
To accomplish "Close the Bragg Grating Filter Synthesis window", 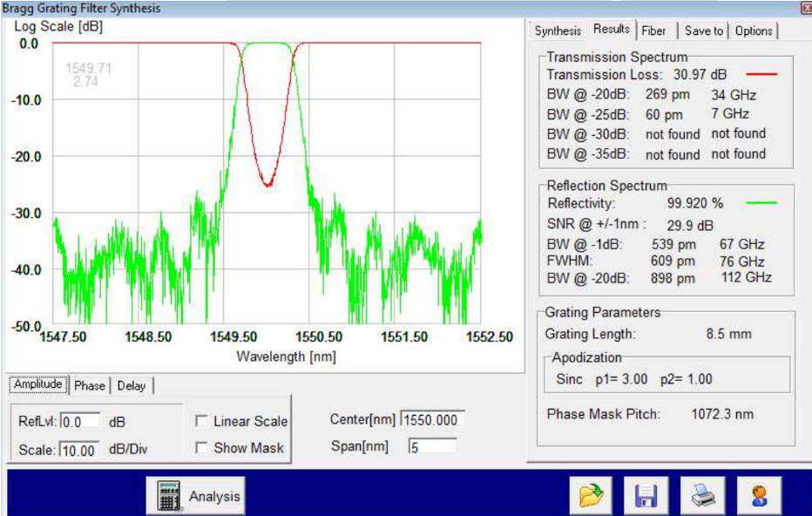I will tap(805, 7).
